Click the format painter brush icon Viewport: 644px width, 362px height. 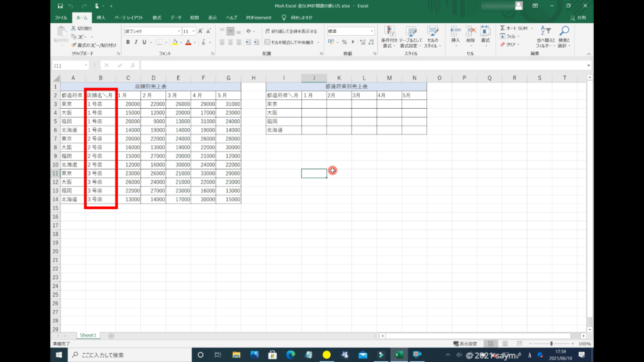tap(74, 45)
